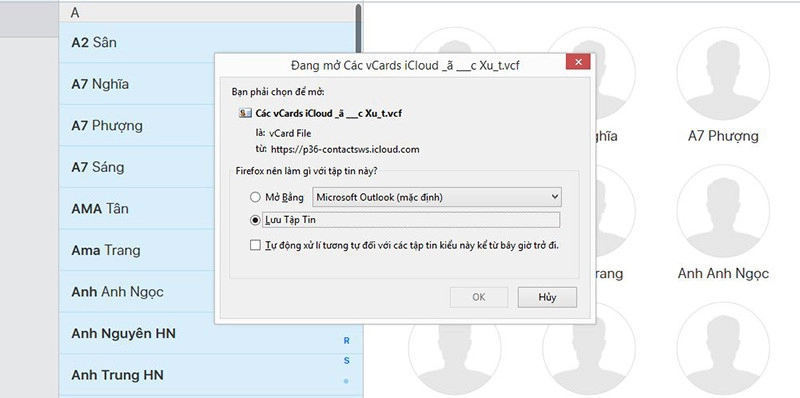Screen dimensions: 800x398
Task: Close the 'Đang mở' download dialog
Action: pyautogui.click(x=578, y=62)
